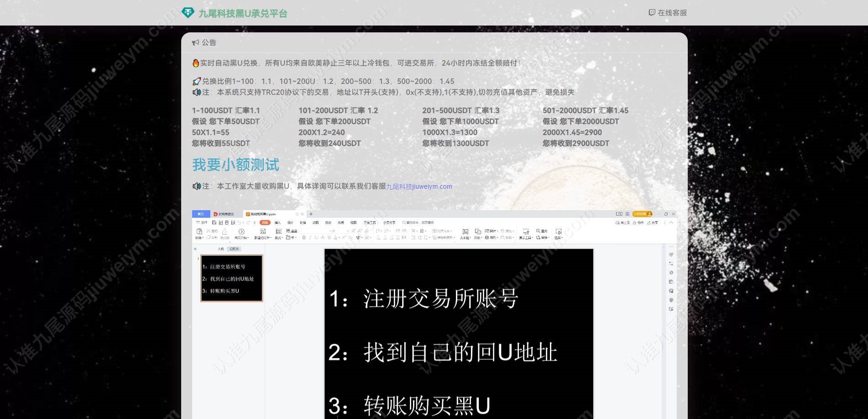This screenshot has height=419, width=868.
Task: Open the 文件 file menu
Action: (201, 222)
